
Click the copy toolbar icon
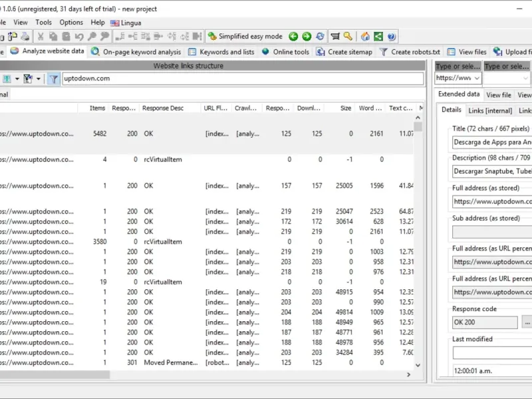[53, 37]
